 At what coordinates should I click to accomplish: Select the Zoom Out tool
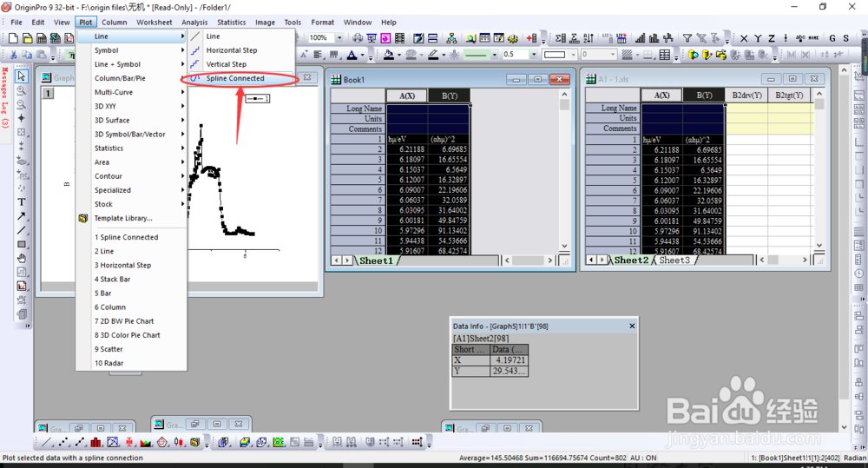pyautogui.click(x=21, y=104)
